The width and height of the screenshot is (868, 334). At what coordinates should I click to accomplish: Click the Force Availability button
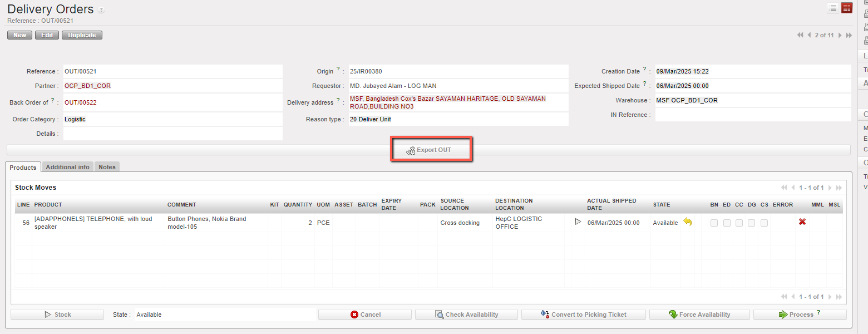pos(699,315)
